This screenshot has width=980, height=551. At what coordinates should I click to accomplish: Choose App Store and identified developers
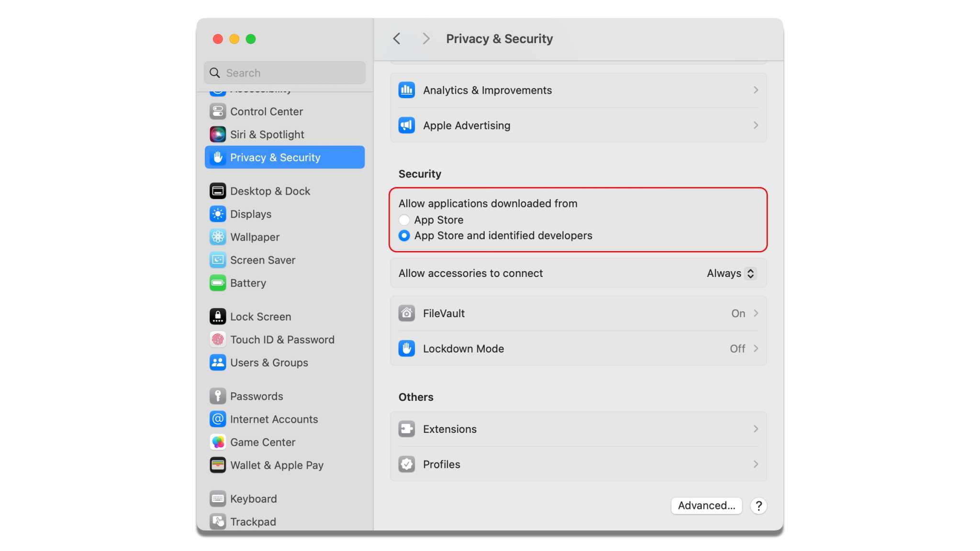click(x=404, y=235)
